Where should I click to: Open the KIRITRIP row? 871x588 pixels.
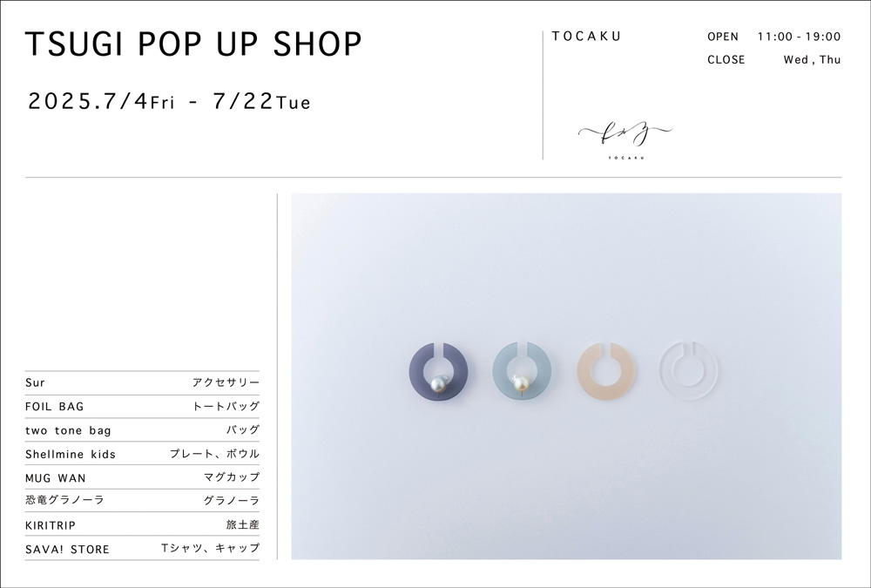point(142,524)
